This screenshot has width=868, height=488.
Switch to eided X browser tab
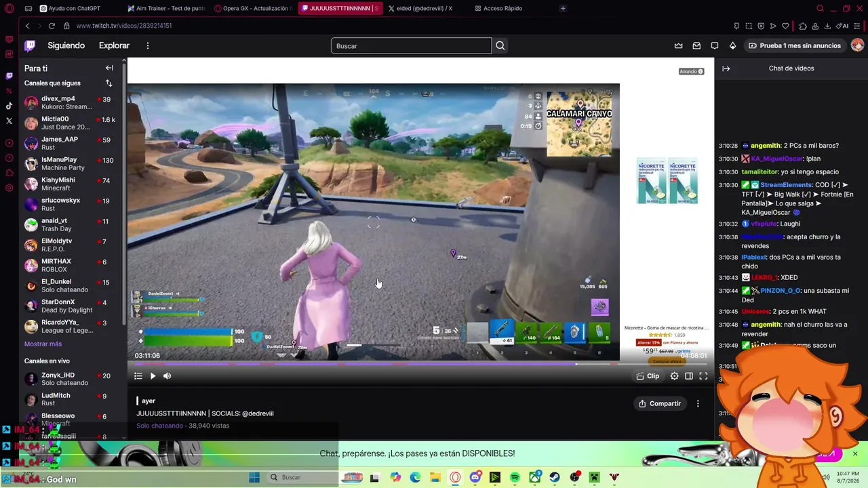(x=425, y=8)
